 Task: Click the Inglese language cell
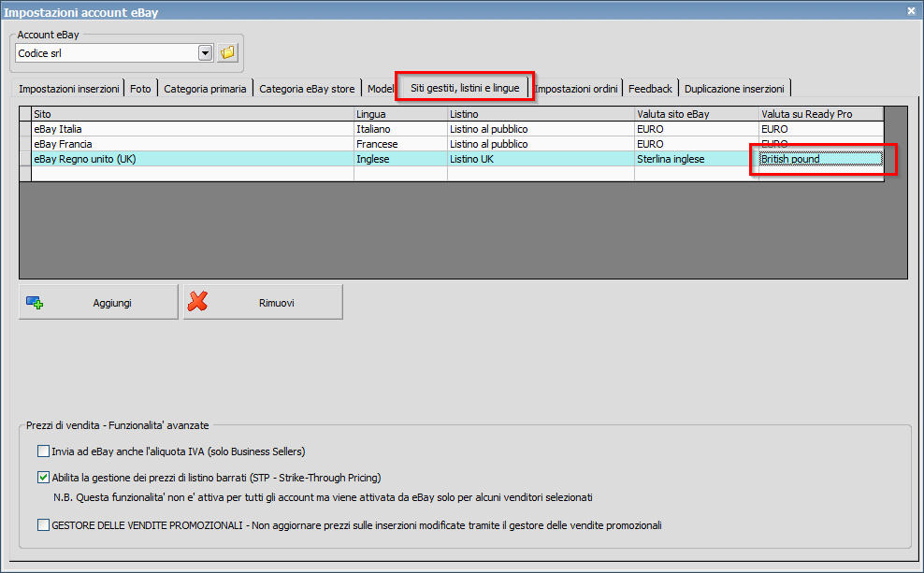[400, 159]
